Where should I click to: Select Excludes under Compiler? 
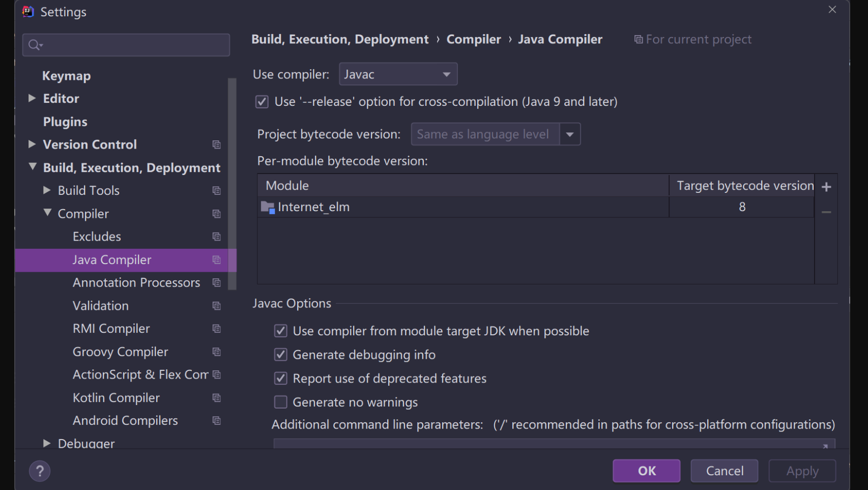pos(97,237)
